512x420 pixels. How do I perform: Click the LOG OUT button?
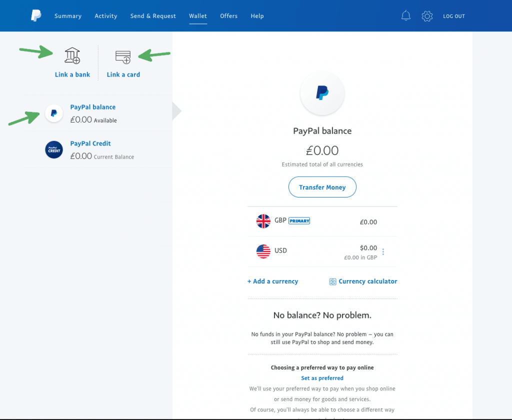[453, 16]
